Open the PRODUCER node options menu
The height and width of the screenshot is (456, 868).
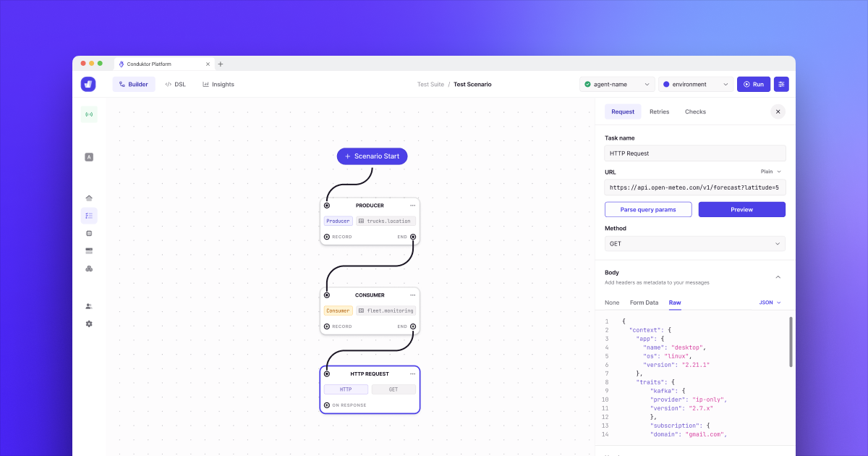[413, 205]
